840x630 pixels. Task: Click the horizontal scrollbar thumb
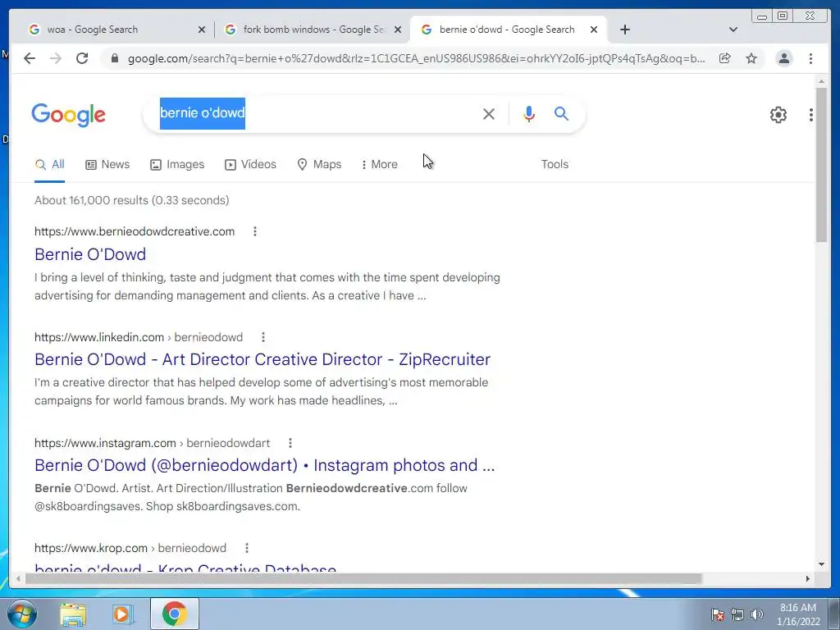click(x=363, y=578)
